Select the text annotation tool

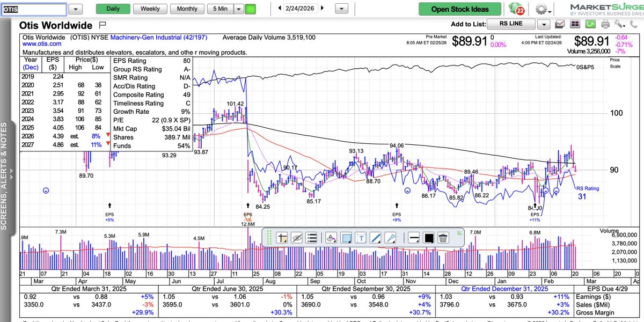[361, 238]
